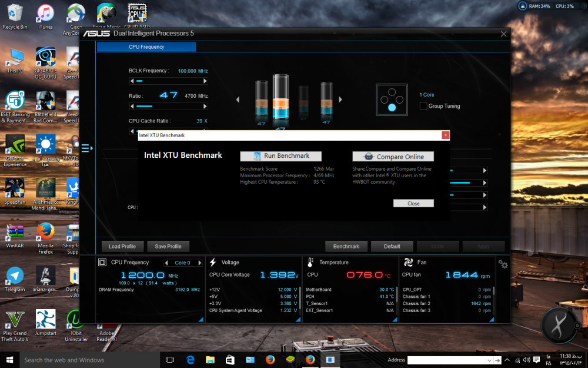Expand the CPU Frequency monitor panel corner
Screen dimensions: 588x368
(201, 319)
